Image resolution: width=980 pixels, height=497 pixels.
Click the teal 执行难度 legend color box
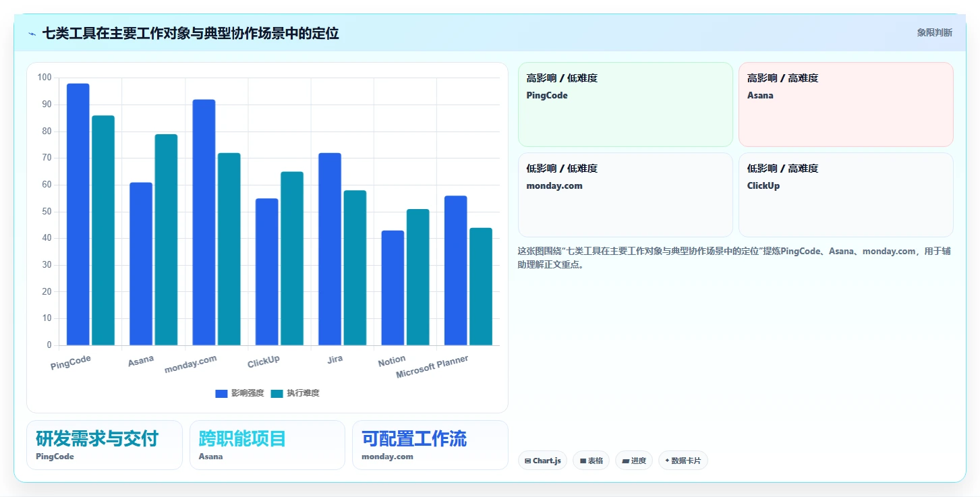pos(277,393)
